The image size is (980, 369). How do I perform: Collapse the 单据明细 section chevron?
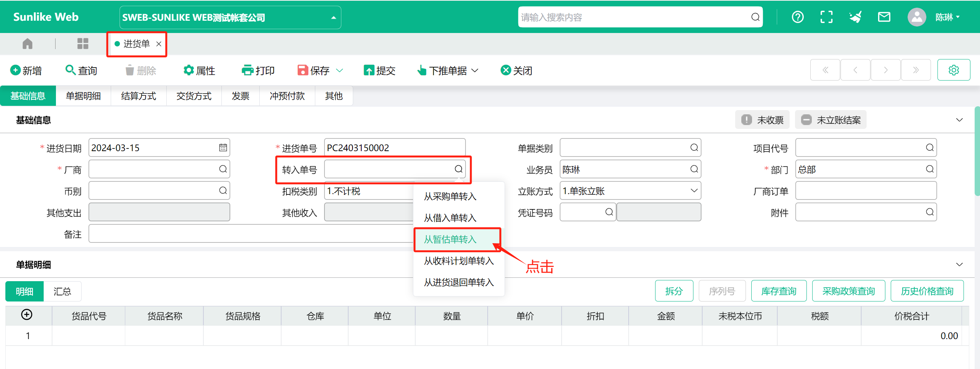point(959,265)
